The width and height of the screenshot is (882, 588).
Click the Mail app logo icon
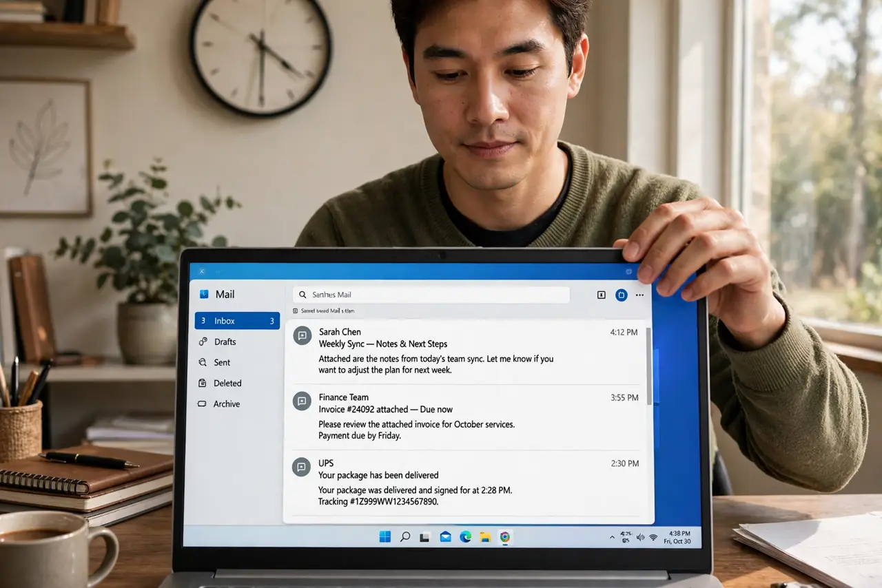coord(204,294)
